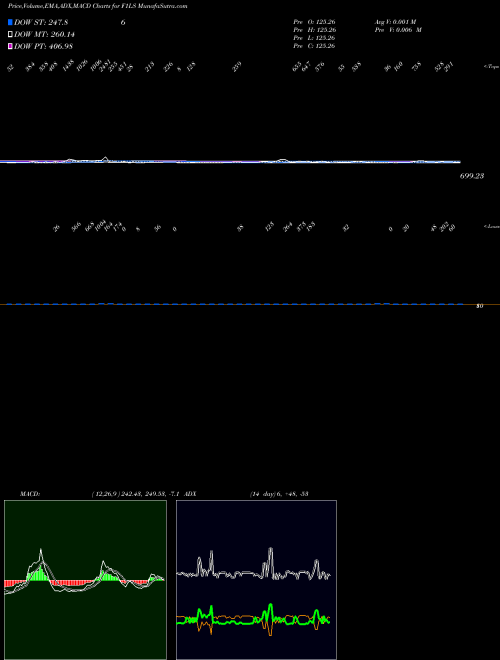Viewport: 500px width, 660px height.
Task: Click the chart title mentioning MunafaSutra.com
Action: click(98, 6)
